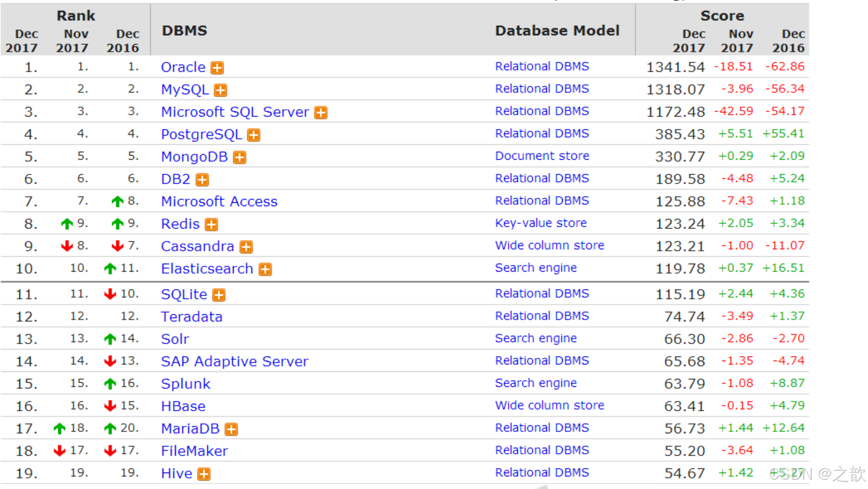Open the MariaDB link
The image size is (868, 489).
click(190, 429)
